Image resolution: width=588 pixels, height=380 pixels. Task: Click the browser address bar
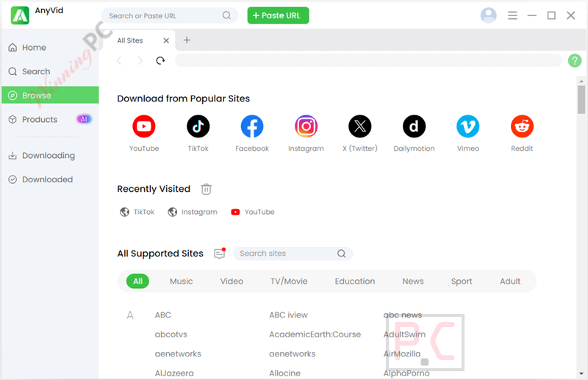pos(368,60)
